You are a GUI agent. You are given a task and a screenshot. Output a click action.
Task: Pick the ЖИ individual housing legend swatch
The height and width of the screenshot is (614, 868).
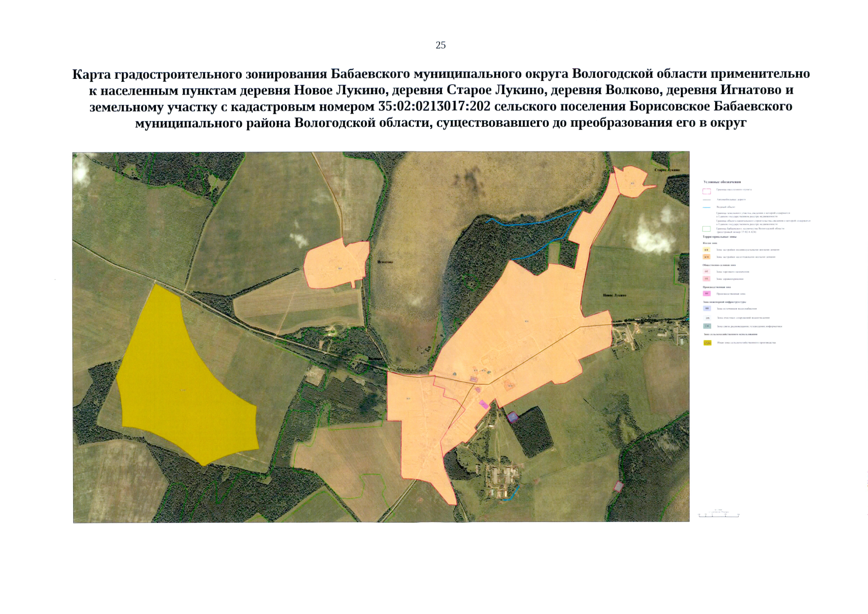[x=706, y=250]
